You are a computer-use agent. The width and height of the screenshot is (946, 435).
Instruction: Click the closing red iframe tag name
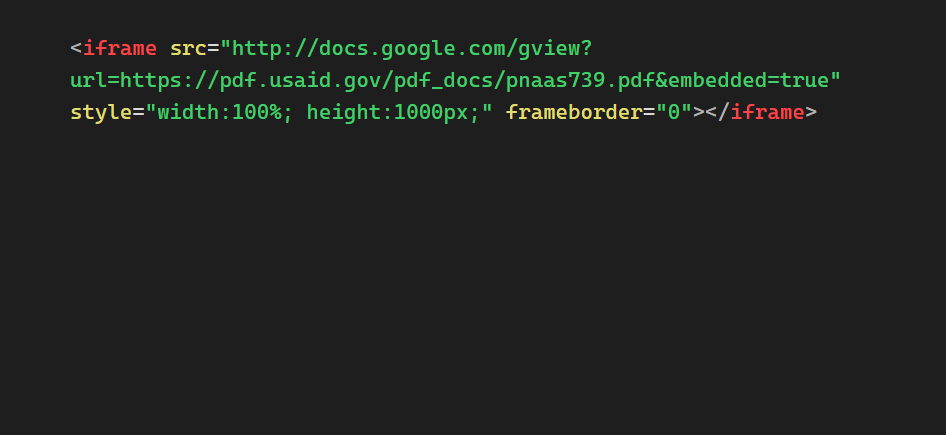click(767, 112)
